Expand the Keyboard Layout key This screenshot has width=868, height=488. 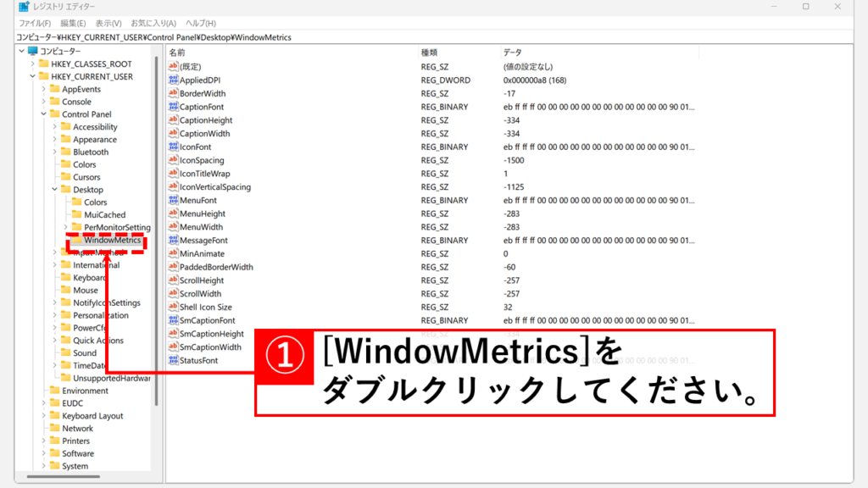pos(44,415)
